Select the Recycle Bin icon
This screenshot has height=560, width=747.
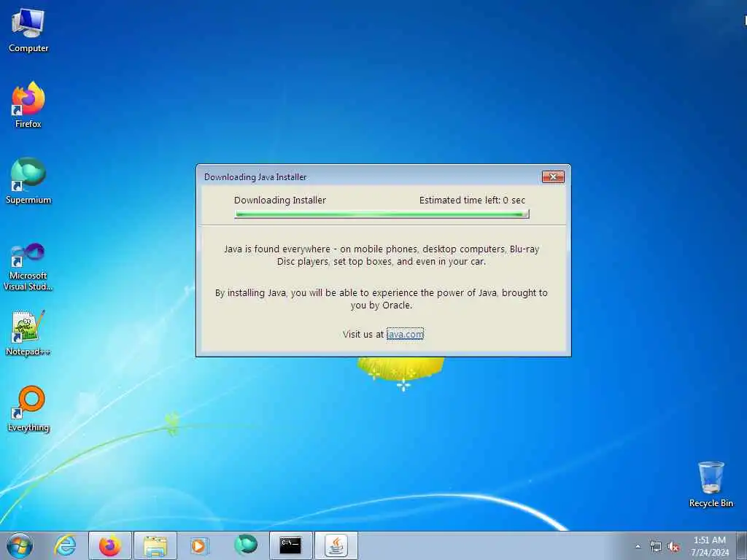pyautogui.click(x=711, y=484)
